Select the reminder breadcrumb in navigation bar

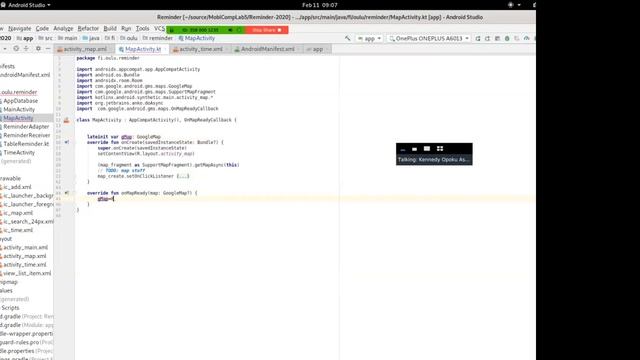158,38
